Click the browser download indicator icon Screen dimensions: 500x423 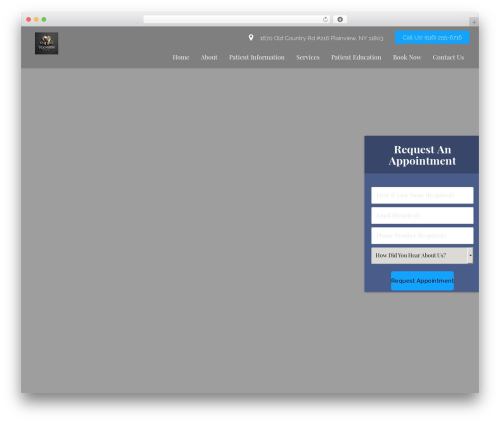tap(340, 20)
